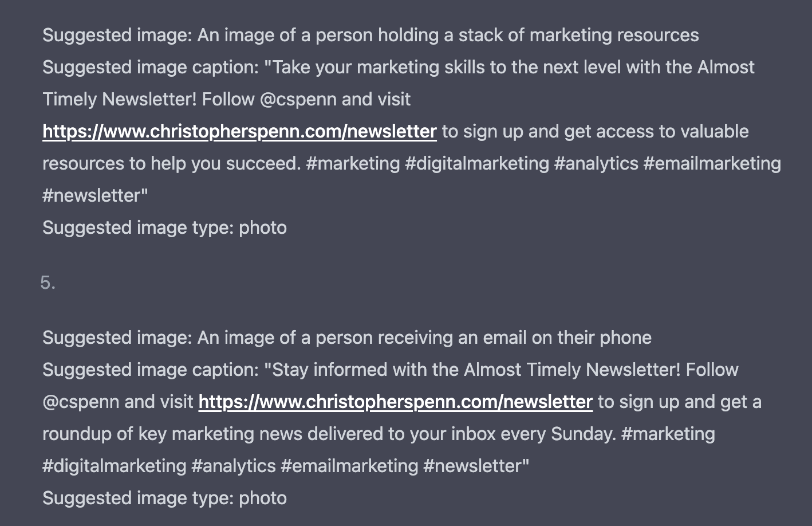The width and height of the screenshot is (812, 526).
Task: Click #emailmarketing in the Stay informed caption
Action: pyautogui.click(x=349, y=466)
